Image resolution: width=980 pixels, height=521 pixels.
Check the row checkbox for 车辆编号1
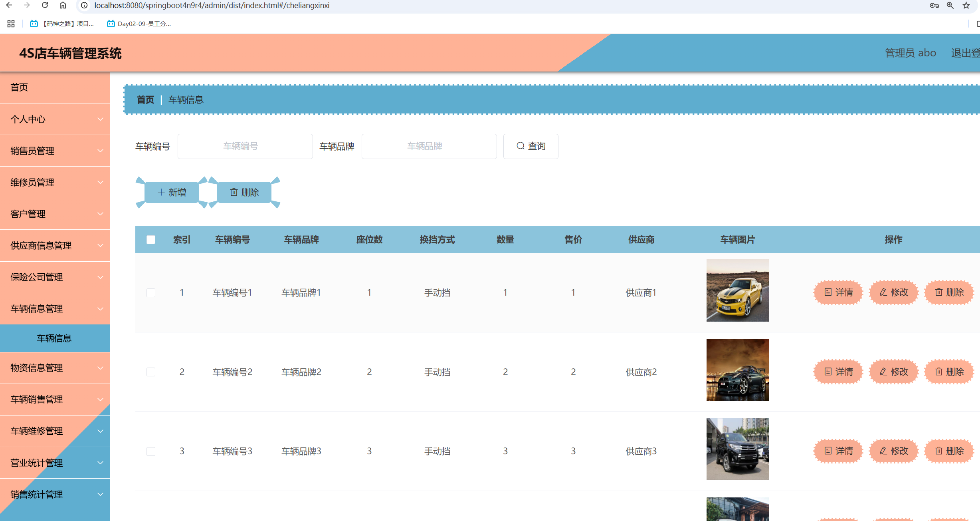(151, 292)
